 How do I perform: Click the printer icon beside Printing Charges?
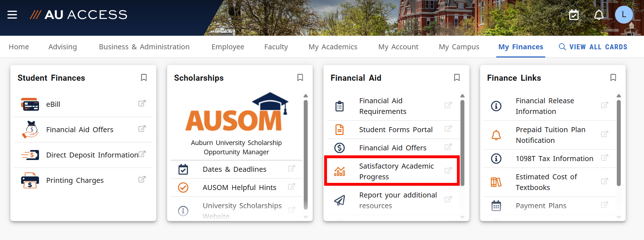click(x=30, y=180)
